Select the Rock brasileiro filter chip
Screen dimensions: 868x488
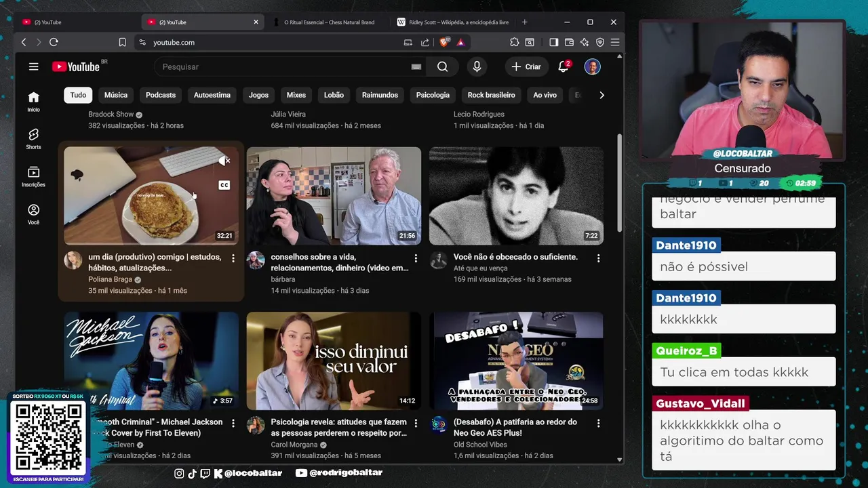(492, 95)
